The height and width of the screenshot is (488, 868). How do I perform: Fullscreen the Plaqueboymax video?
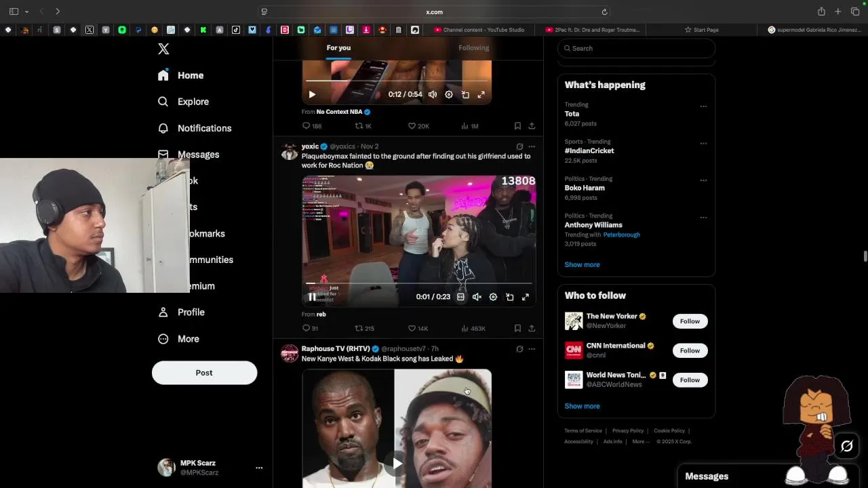tap(526, 297)
